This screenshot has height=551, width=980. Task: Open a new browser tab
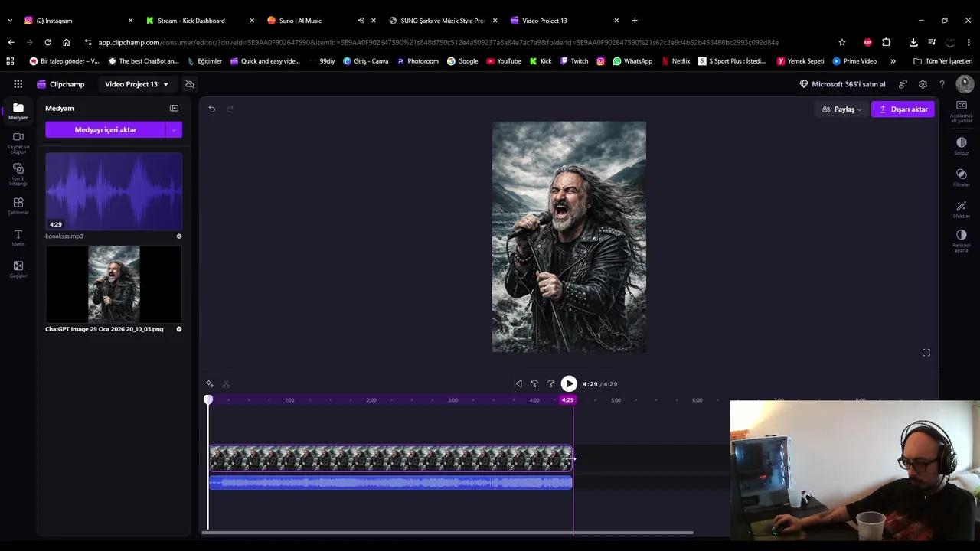[x=635, y=21]
